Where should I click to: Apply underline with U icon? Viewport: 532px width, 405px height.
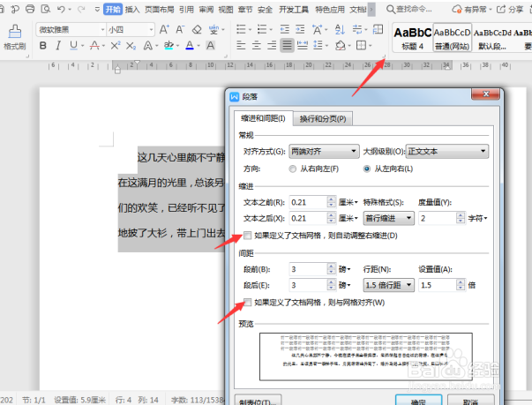(73, 46)
